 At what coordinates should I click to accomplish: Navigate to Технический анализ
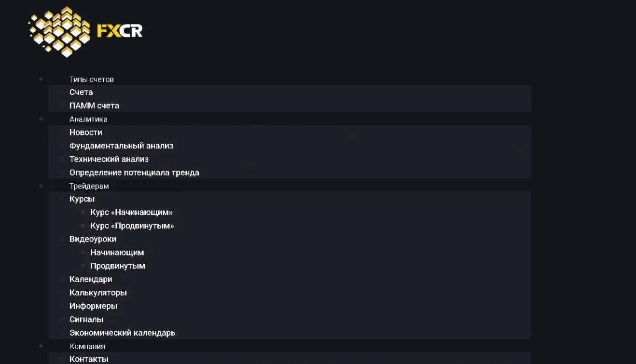pyautogui.click(x=109, y=159)
